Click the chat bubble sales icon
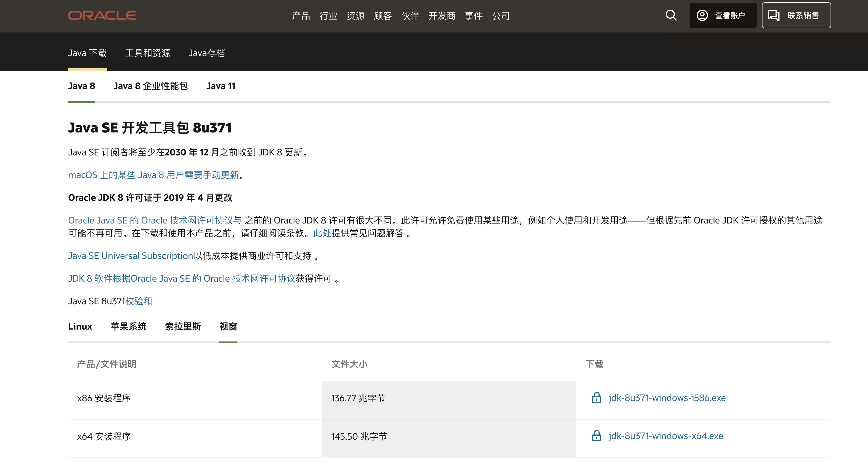 (773, 16)
